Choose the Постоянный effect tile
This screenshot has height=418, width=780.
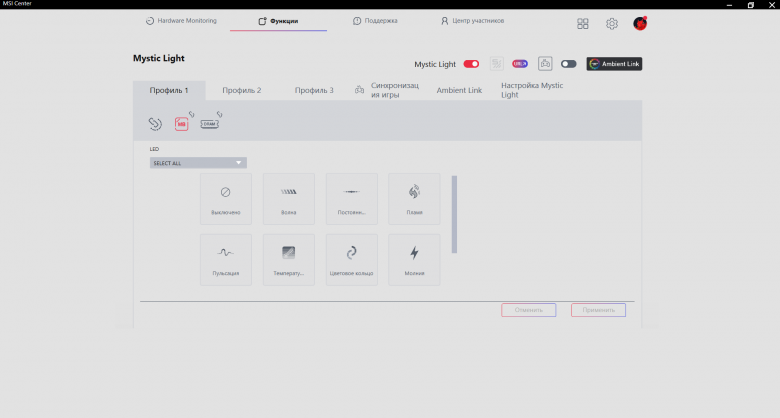pyautogui.click(x=352, y=199)
